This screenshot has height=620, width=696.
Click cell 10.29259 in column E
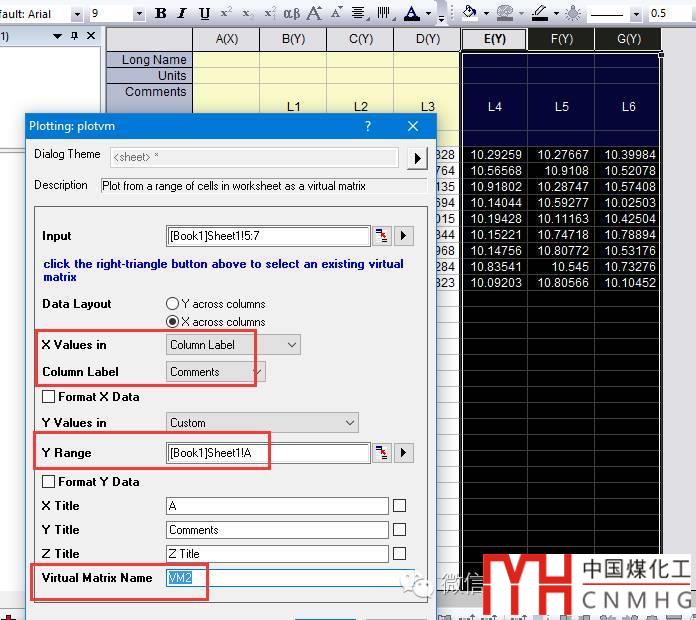[495, 154]
